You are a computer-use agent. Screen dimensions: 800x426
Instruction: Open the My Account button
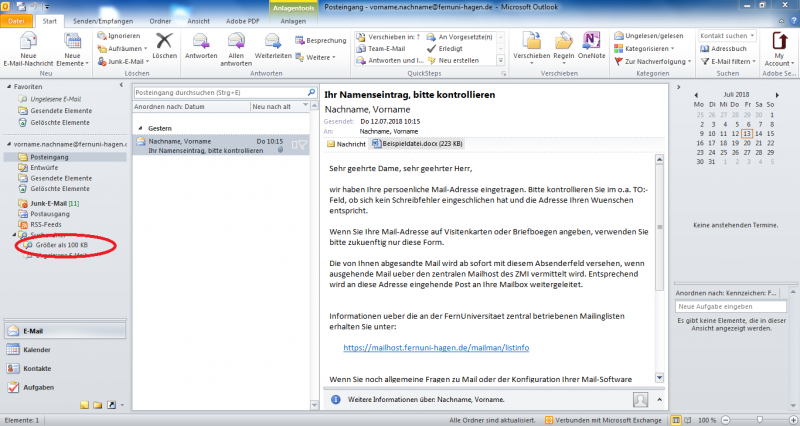779,49
